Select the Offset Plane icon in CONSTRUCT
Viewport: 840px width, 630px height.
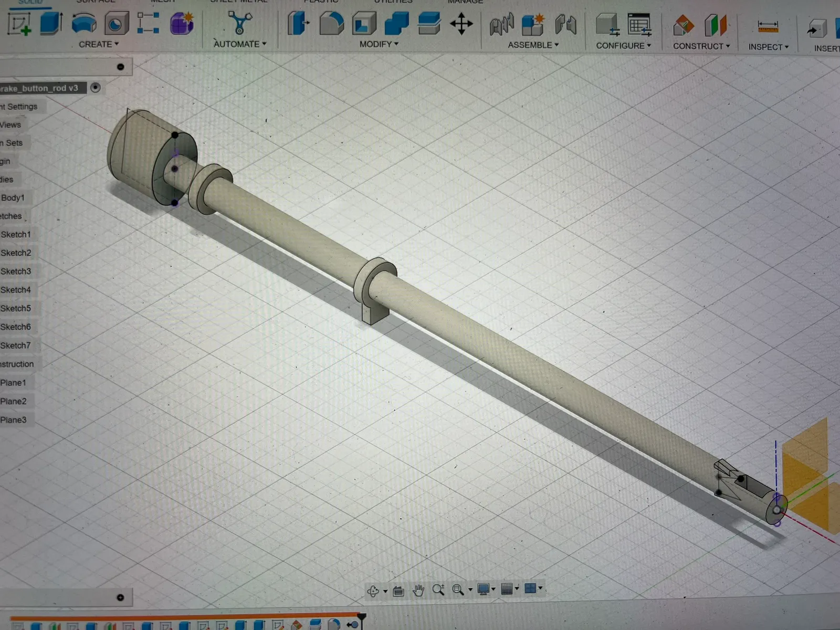(684, 25)
